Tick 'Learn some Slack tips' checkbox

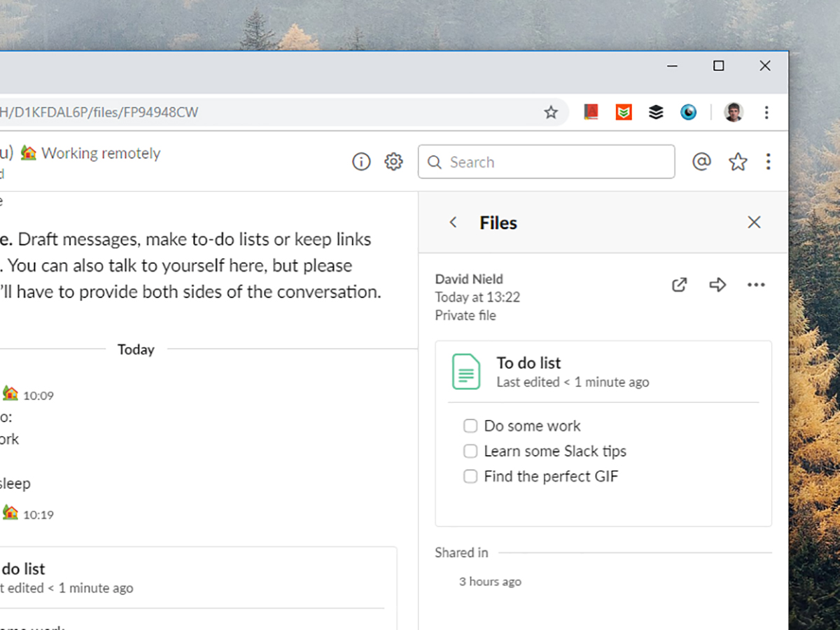tap(470, 451)
